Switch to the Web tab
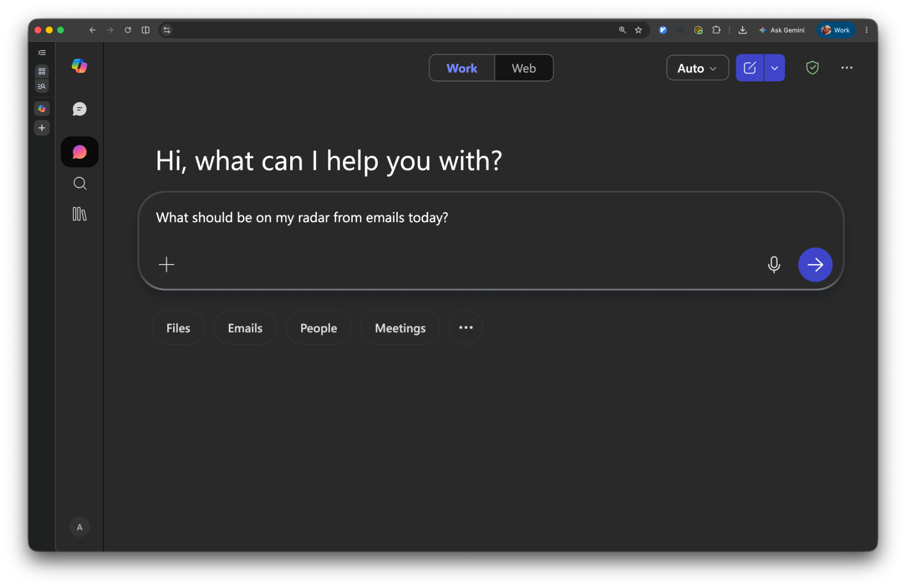Screen dimensions: 906x588 pyautogui.click(x=524, y=68)
